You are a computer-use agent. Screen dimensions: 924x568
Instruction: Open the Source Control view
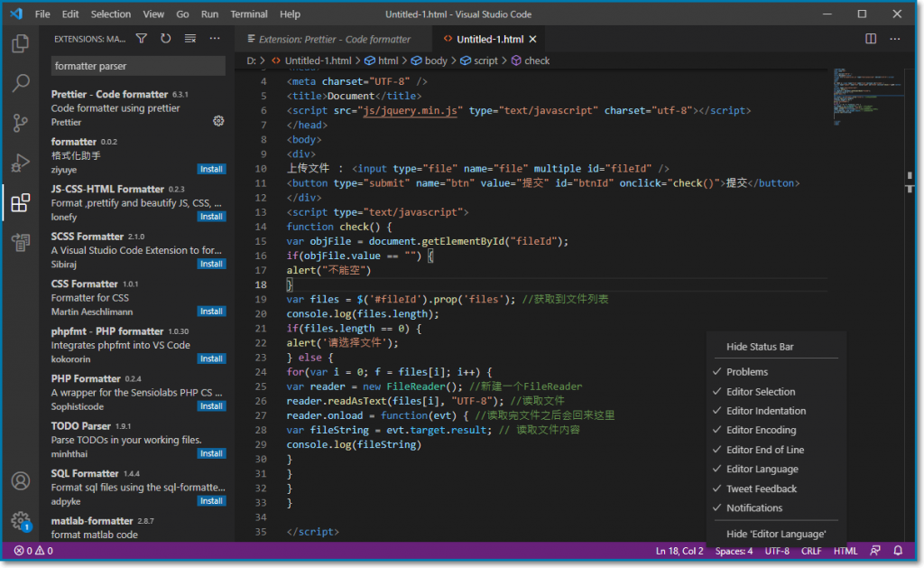(20, 124)
